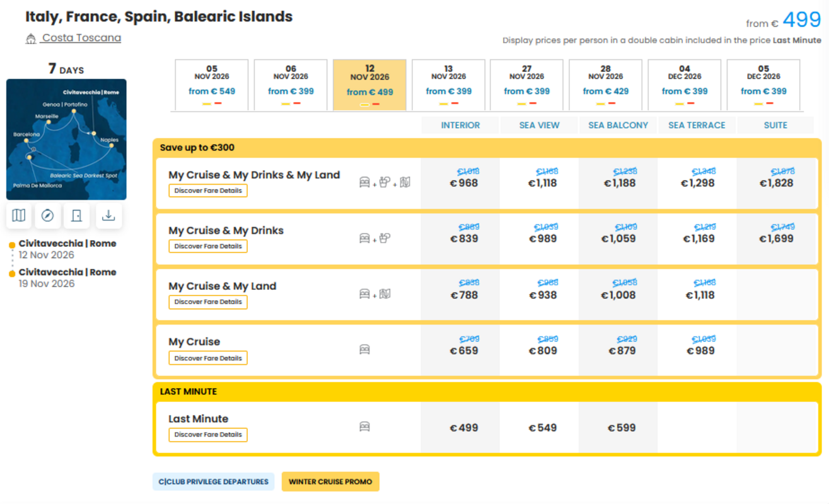Discover Fare Details for My Cruise & My Drinks
Screen dimensions: 829x504
[x=208, y=246]
